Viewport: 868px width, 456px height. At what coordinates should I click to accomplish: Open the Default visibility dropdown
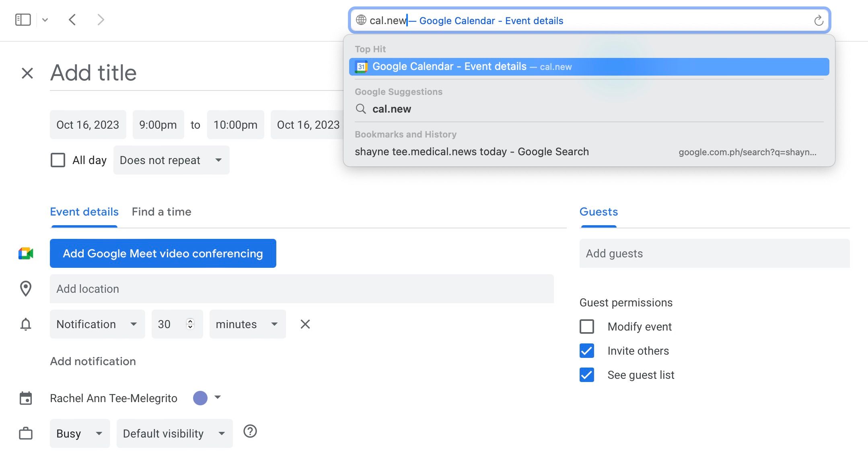pos(174,433)
